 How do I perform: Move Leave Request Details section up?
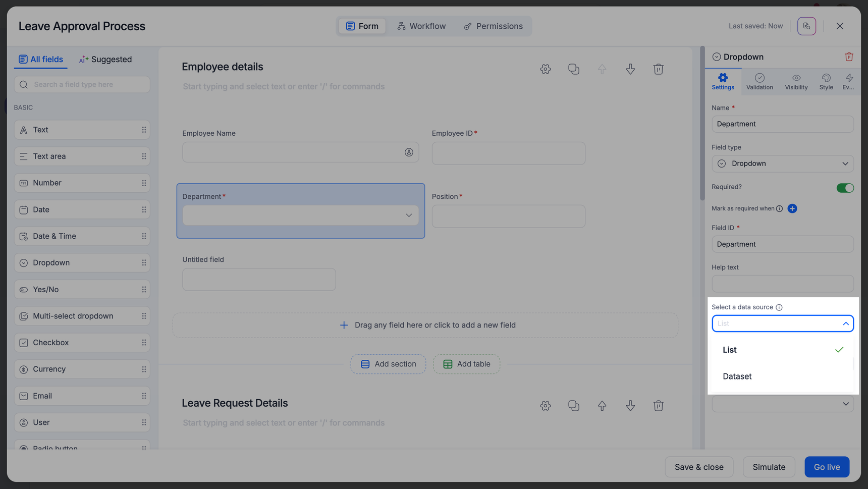click(x=602, y=406)
